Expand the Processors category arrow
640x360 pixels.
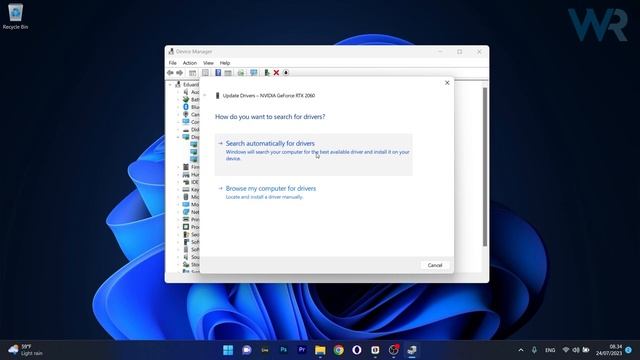[x=178, y=227]
